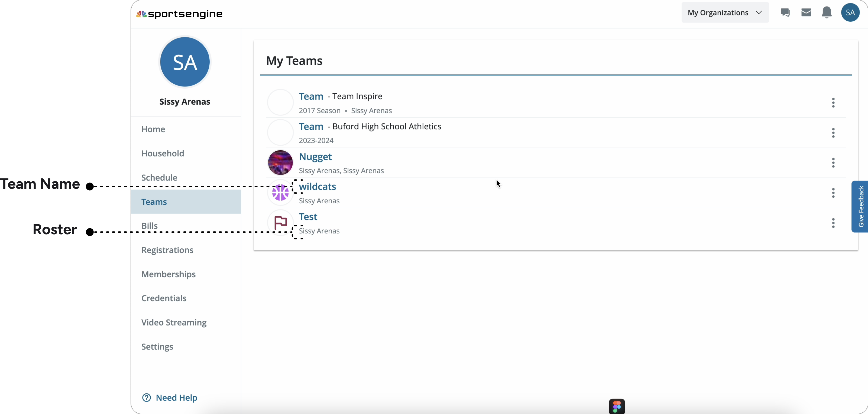Open Nugget team avatar image
This screenshot has height=414, width=868.
(280, 162)
